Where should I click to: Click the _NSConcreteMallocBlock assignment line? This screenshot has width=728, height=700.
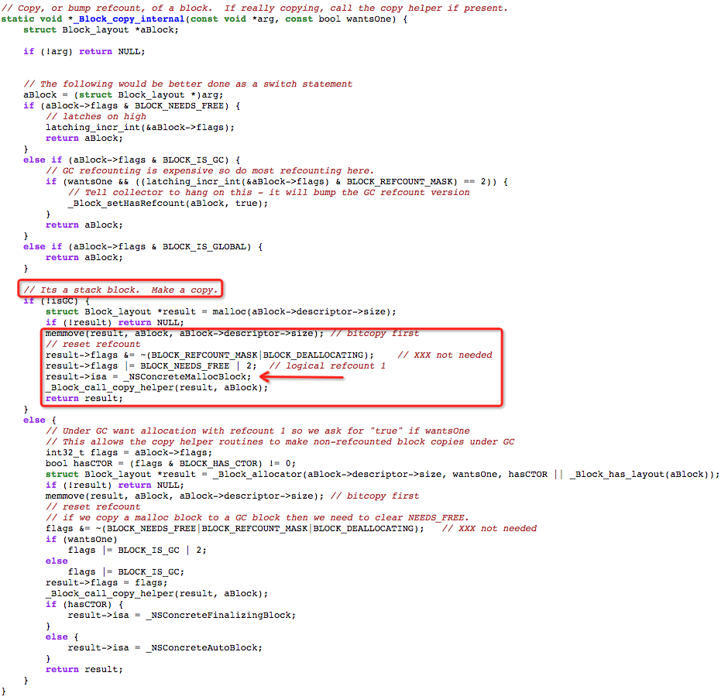(148, 376)
